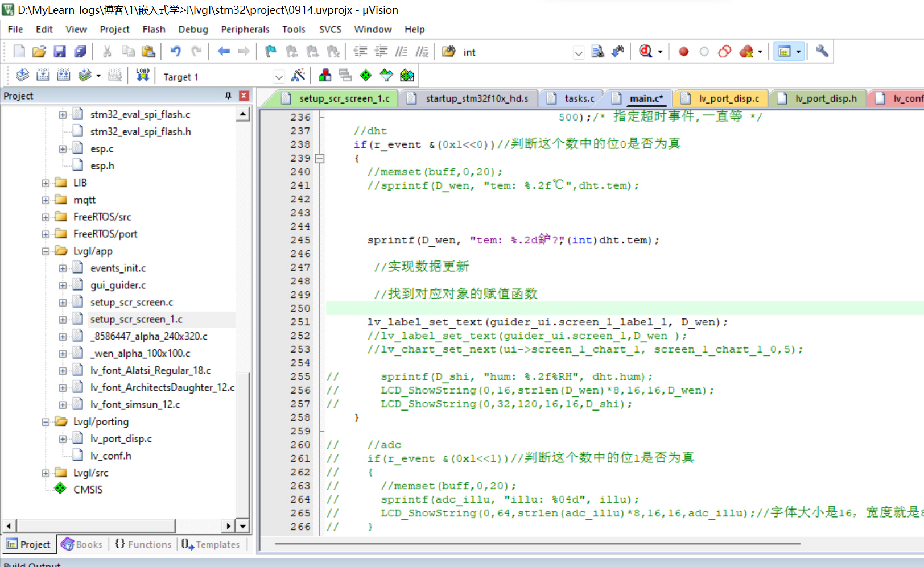Close the Project panel
Screen dimensions: 924x567
click(x=244, y=96)
